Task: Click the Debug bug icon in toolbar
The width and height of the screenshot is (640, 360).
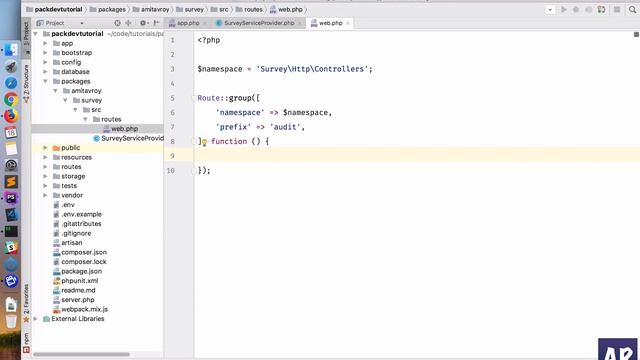Action: 576,9
